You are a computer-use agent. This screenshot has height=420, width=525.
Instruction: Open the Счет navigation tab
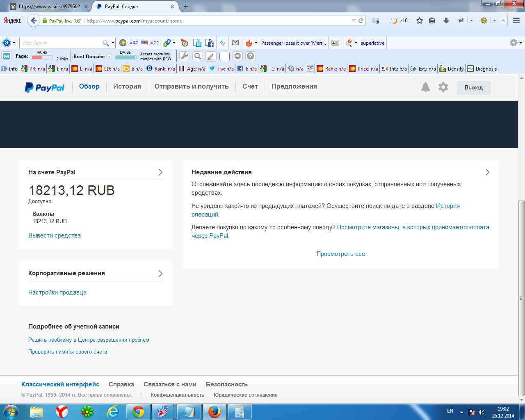(x=250, y=87)
